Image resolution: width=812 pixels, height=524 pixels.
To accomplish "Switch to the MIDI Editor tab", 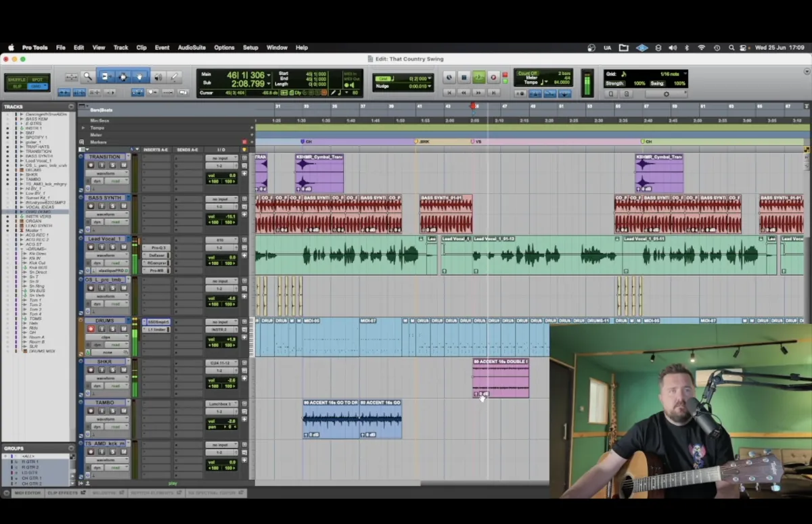I will (26, 493).
